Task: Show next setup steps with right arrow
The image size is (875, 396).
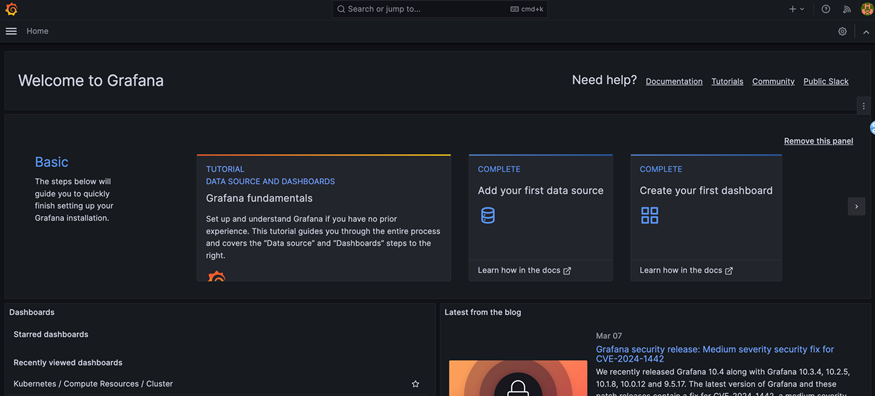Action: click(x=857, y=206)
